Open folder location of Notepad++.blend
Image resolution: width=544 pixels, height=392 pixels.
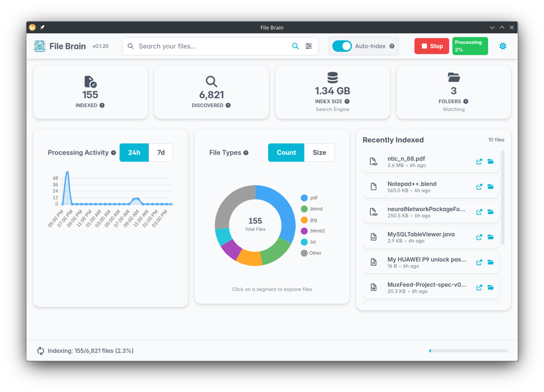[490, 187]
